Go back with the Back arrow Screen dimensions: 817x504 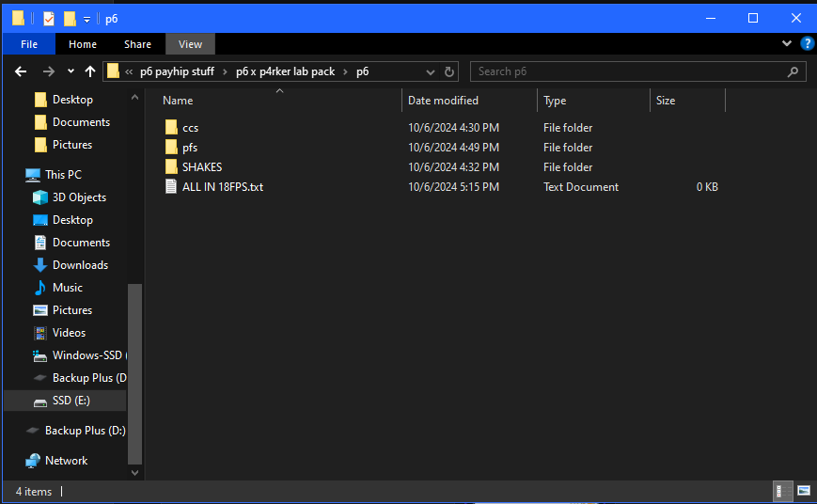(x=22, y=71)
